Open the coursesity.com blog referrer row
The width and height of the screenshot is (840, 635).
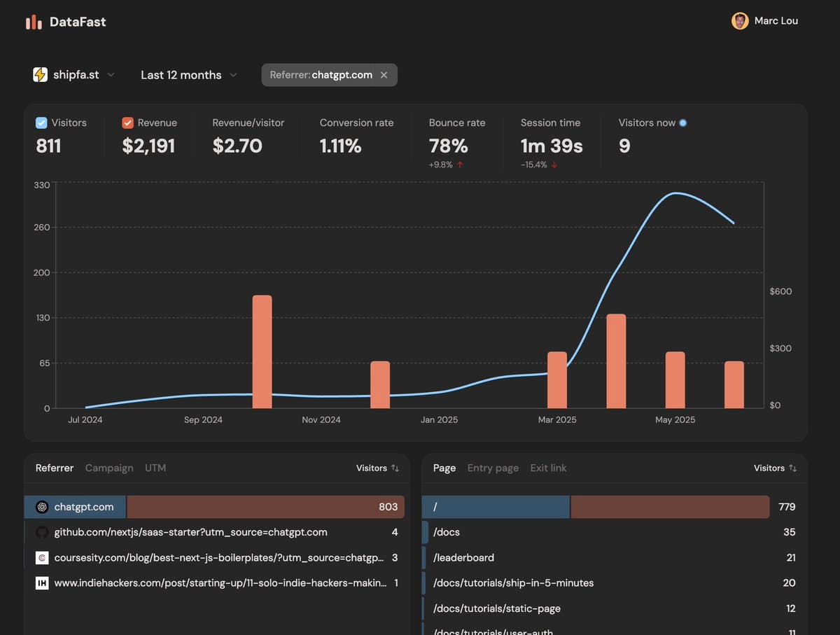[x=214, y=558]
